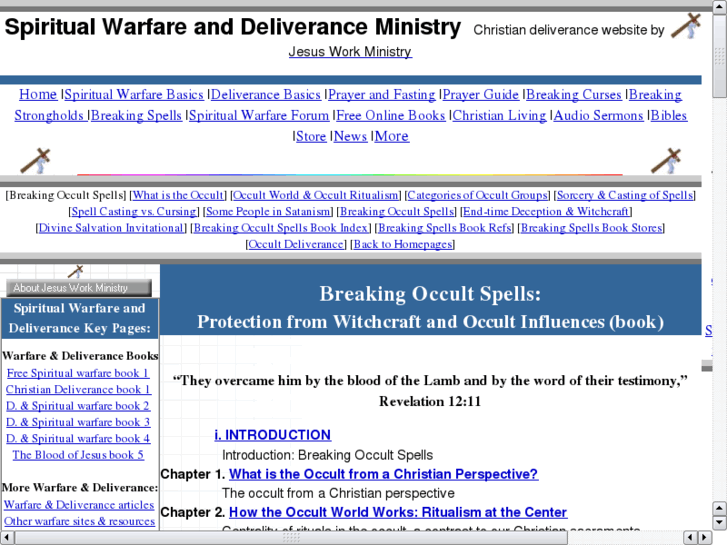Viewport: 727px width, 545px height.
Task: Open End-time Deception & Witchcraft link
Action: pos(546,212)
